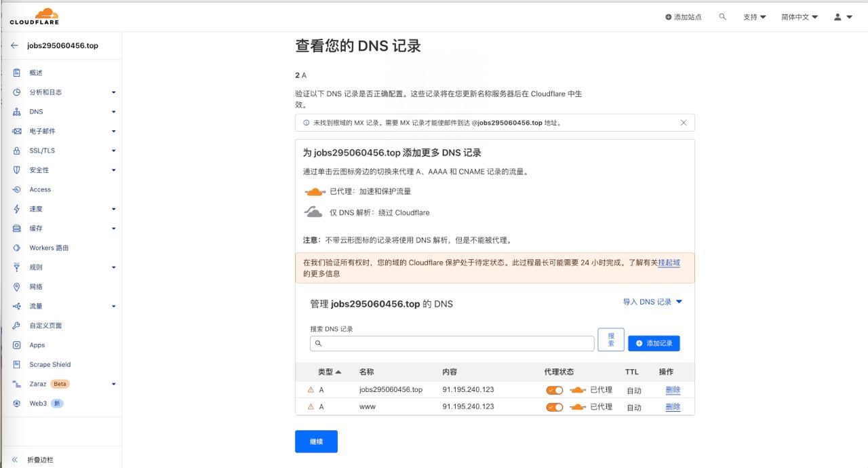Click the 分析和日志 clock icon

coord(17,92)
